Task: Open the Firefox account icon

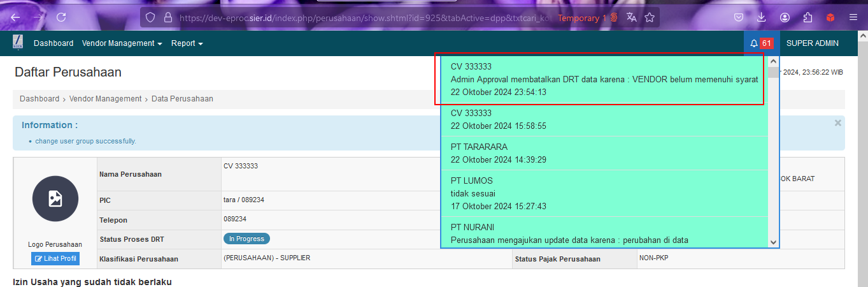Action: pos(785,18)
